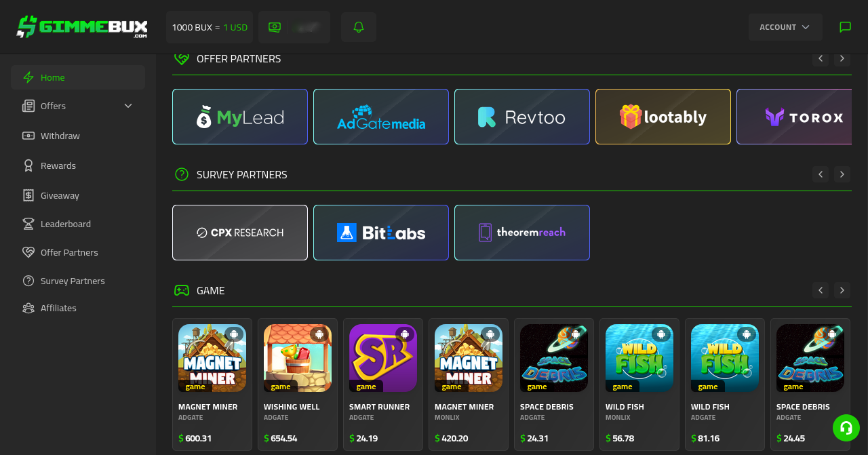Click the Space Debris thumbnail priced $24.45
Screen dimensions: 868x455
click(810, 358)
